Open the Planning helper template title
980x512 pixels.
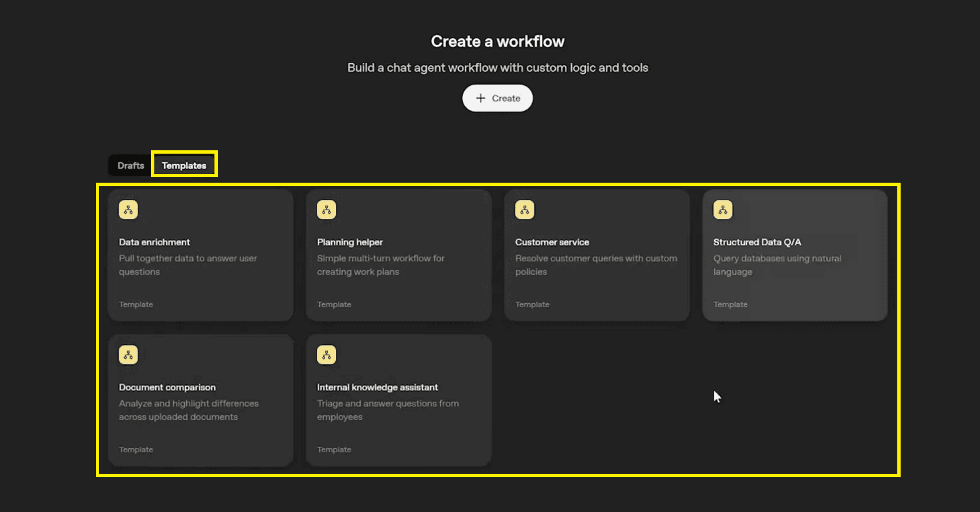pos(350,242)
